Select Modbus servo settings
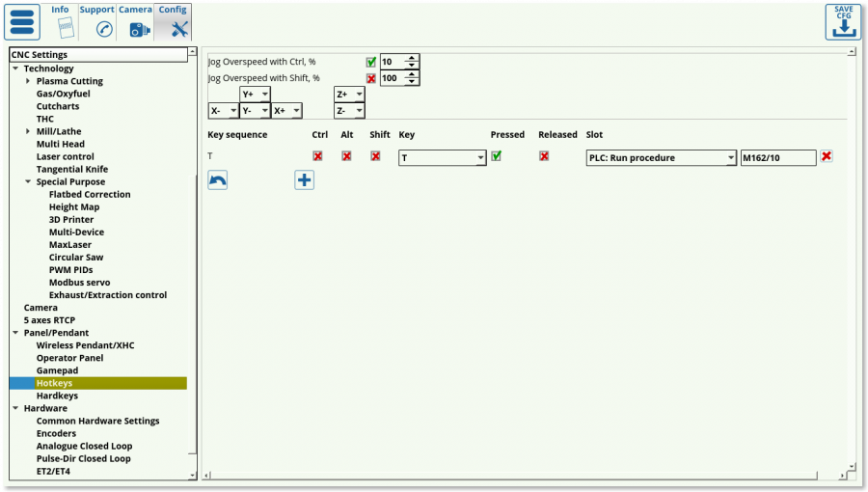868x492 pixels. pyautogui.click(x=79, y=283)
